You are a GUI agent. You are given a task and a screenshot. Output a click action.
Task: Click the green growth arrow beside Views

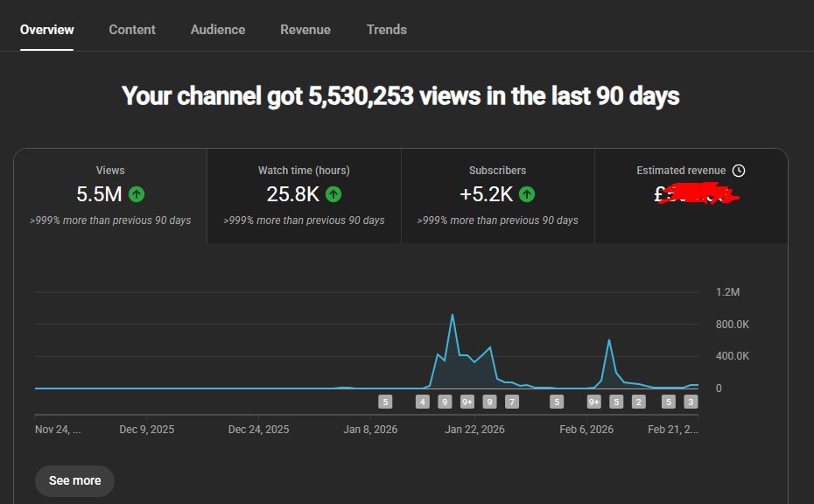pos(136,194)
